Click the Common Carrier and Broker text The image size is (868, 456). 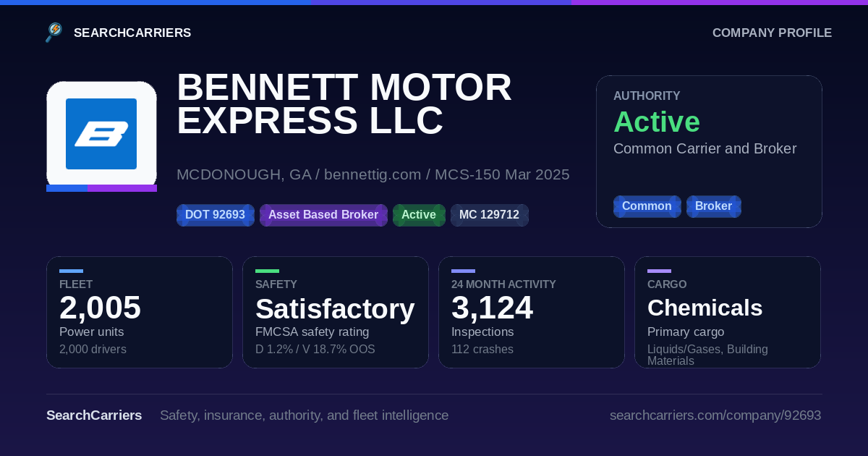(x=705, y=148)
